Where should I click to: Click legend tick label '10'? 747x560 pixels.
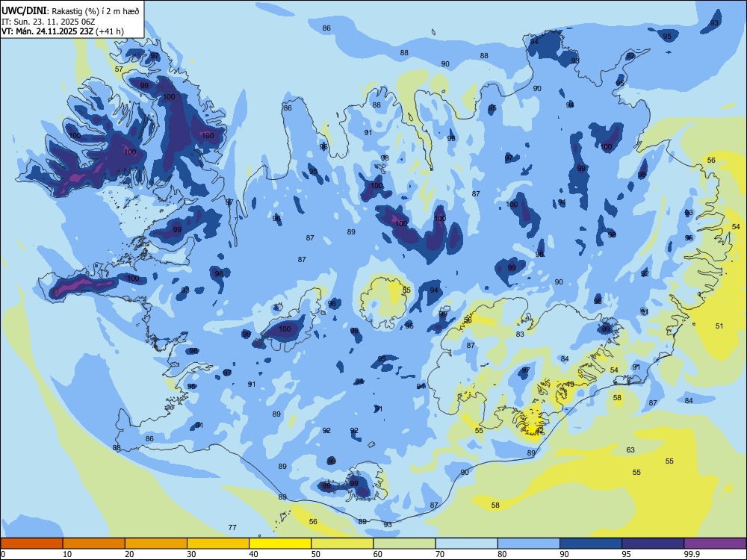click(x=67, y=554)
